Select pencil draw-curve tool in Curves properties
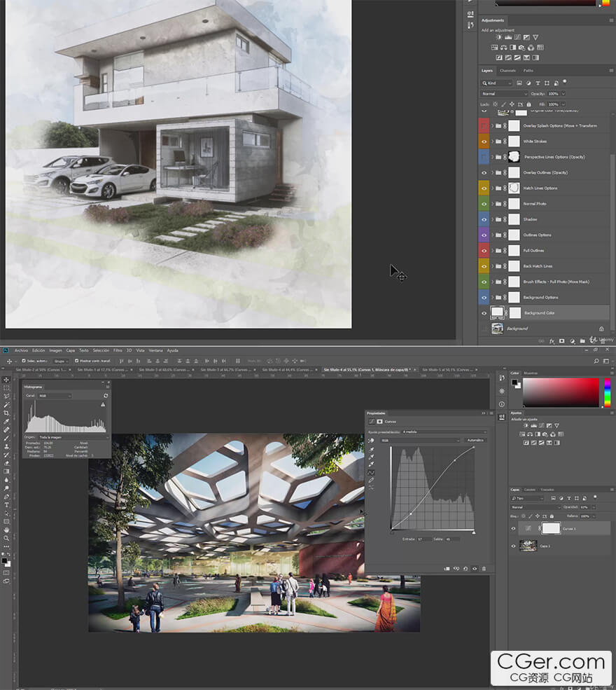 coord(371,480)
